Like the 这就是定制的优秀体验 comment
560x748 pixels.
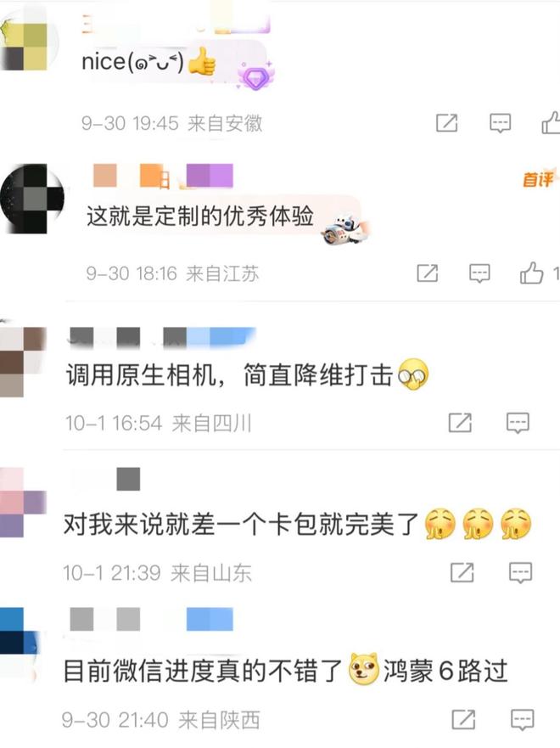[531, 273]
